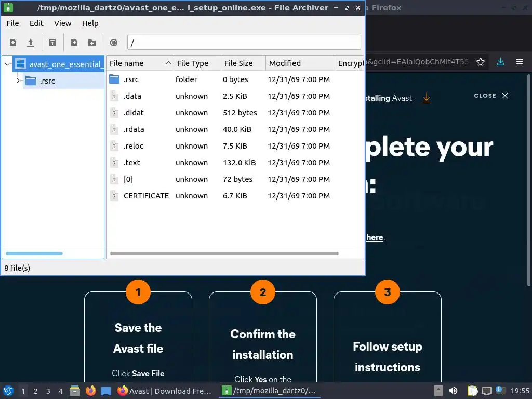This screenshot has width=532, height=399.
Task: Sort by File Size column header
Action: pos(243,63)
